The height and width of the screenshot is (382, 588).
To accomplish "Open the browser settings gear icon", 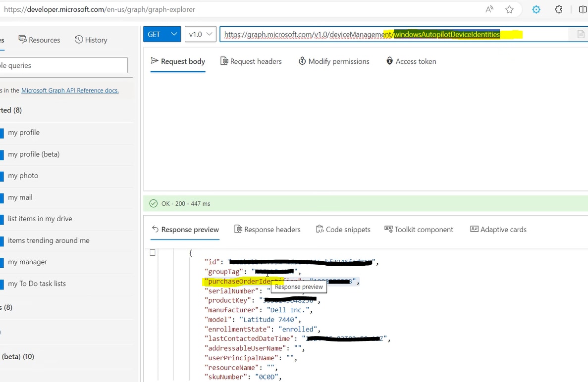I will pyautogui.click(x=536, y=9).
